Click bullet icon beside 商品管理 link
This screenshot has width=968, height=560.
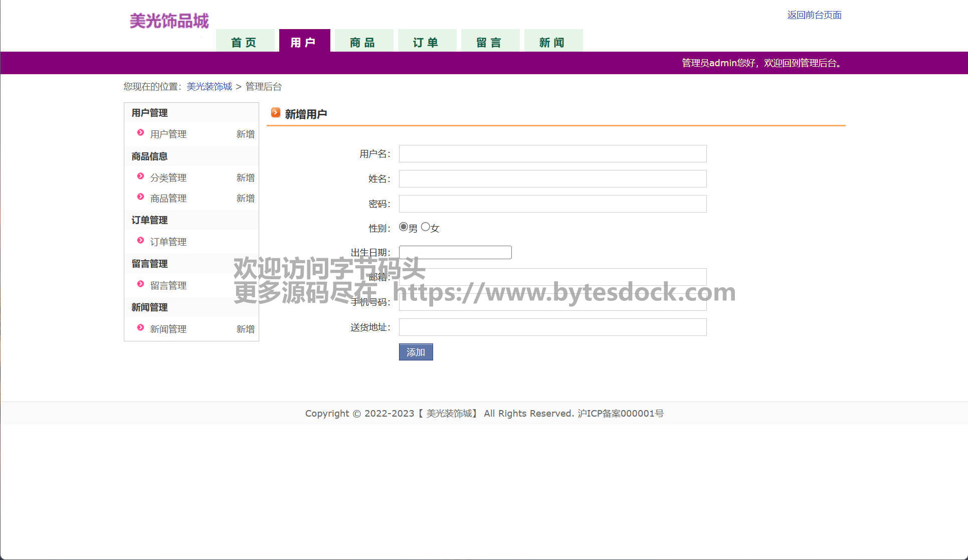[140, 197]
